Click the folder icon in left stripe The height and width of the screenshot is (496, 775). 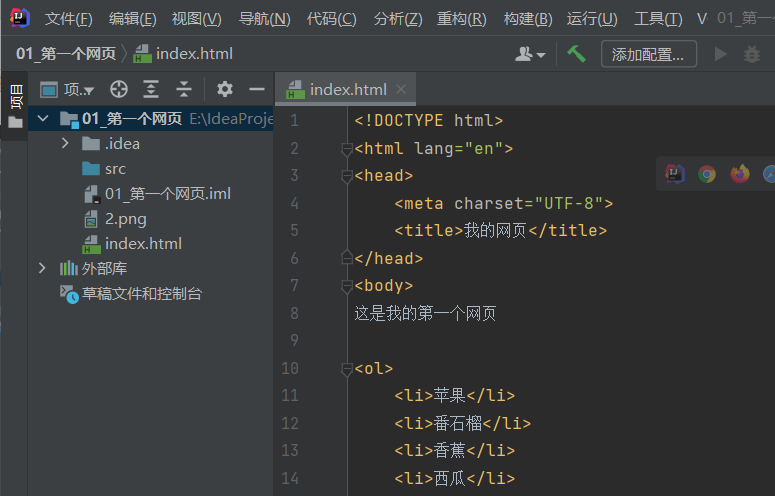point(15,122)
